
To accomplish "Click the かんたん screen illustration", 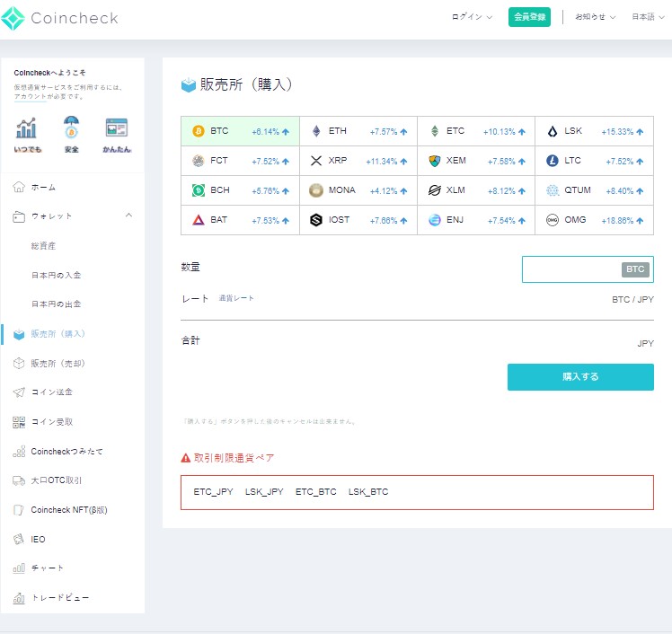I will click(117, 128).
